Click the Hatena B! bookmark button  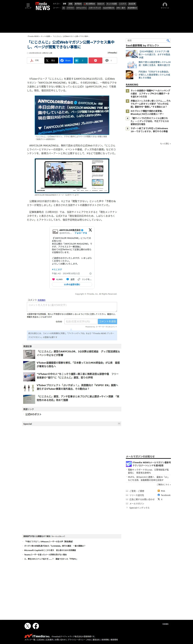pos(80,60)
